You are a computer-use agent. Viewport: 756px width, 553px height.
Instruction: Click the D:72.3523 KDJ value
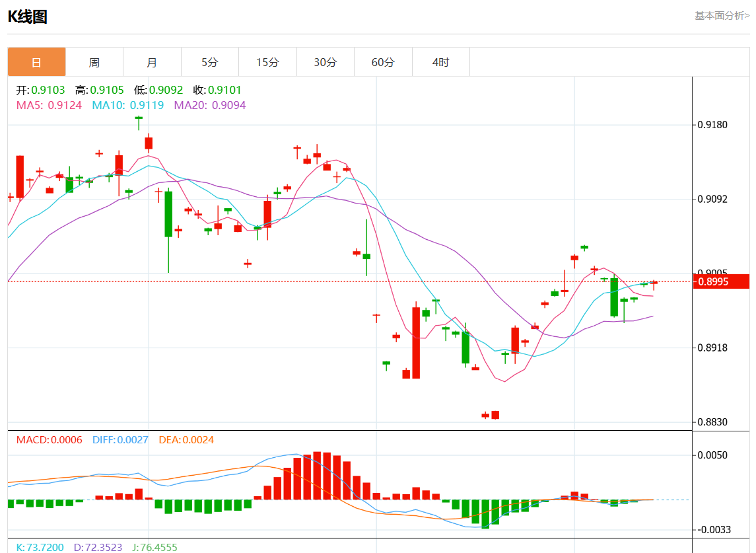[98, 548]
